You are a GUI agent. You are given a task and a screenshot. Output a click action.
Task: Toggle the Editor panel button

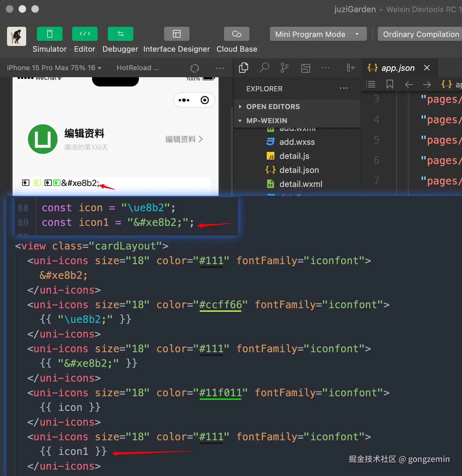[x=85, y=34]
